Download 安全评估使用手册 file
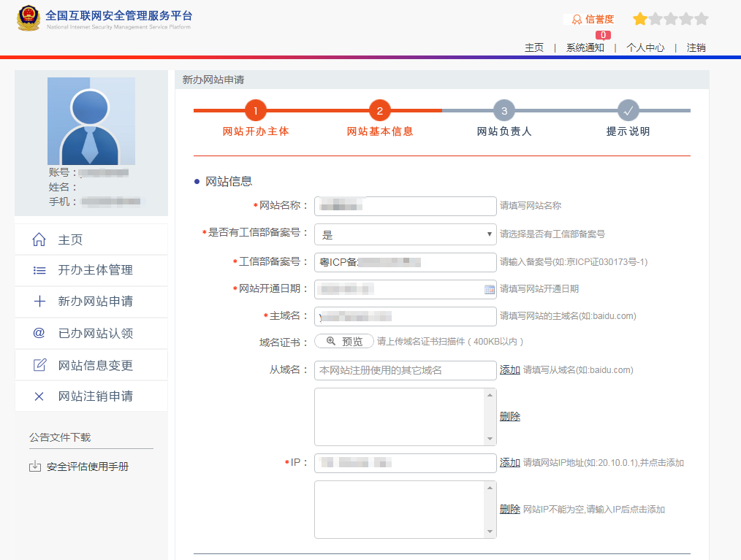 click(88, 467)
